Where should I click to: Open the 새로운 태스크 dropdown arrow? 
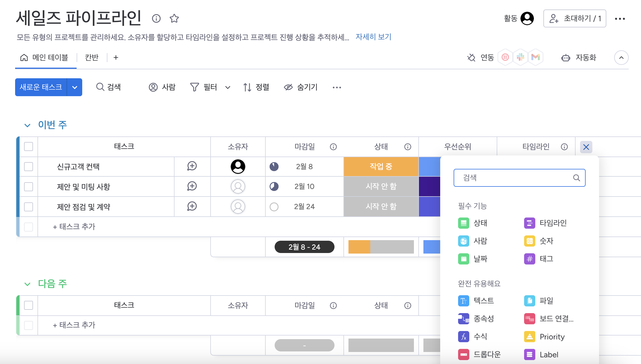tap(75, 87)
